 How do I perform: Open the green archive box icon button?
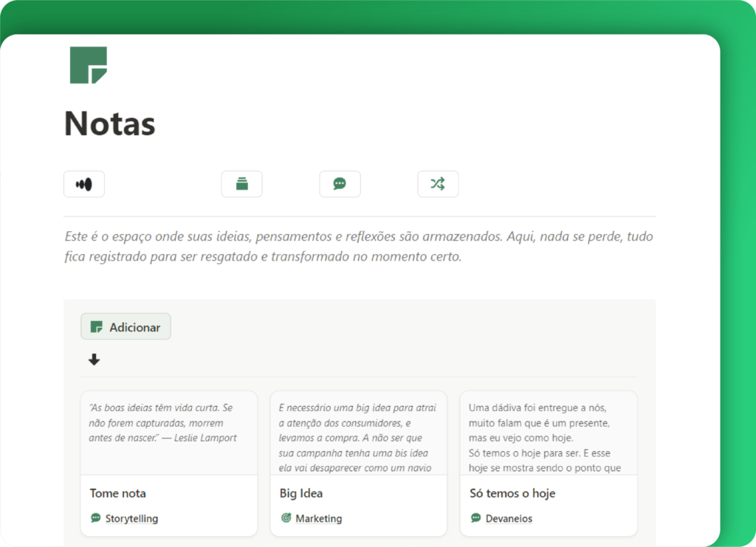[241, 184]
